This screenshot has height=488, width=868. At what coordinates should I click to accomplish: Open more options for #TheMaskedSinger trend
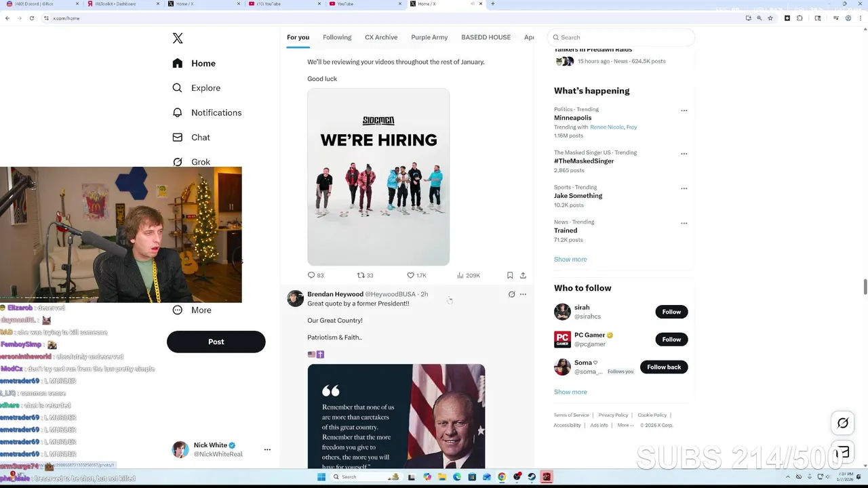pyautogui.click(x=684, y=154)
